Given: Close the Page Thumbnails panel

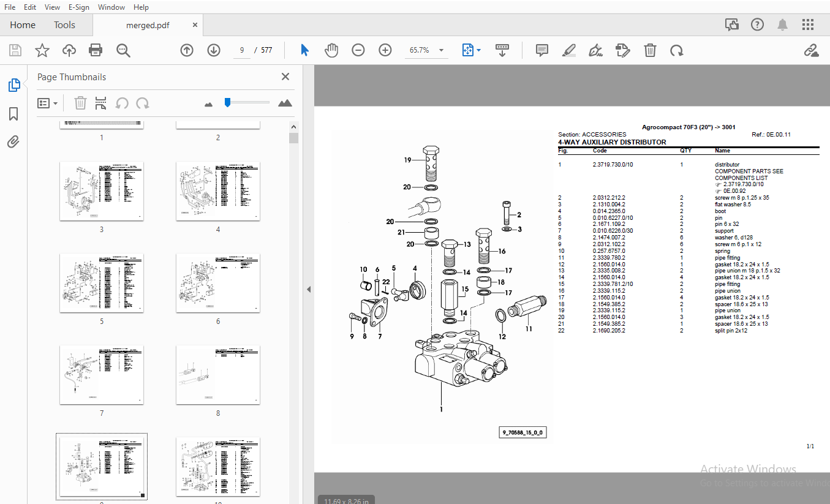Looking at the screenshot, I should [285, 77].
